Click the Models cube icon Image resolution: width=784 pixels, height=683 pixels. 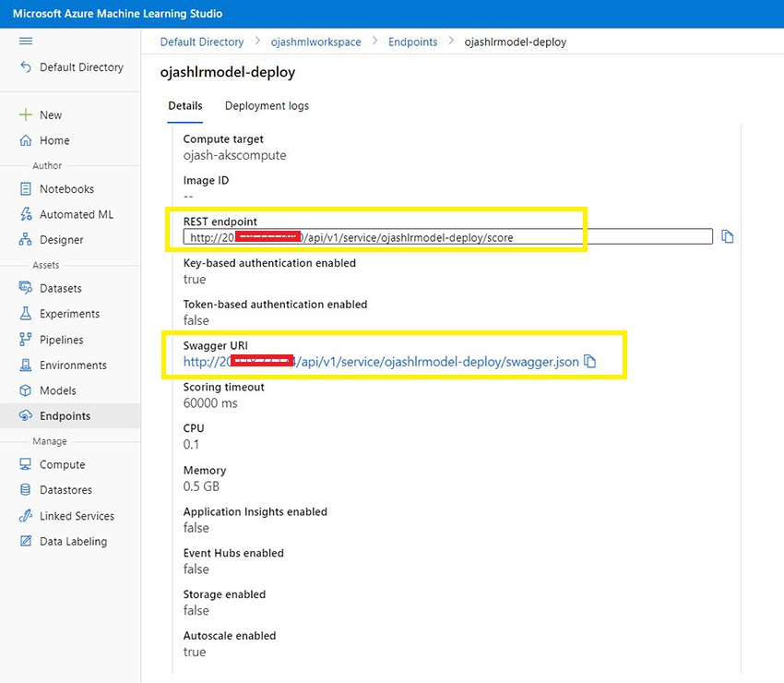26,390
